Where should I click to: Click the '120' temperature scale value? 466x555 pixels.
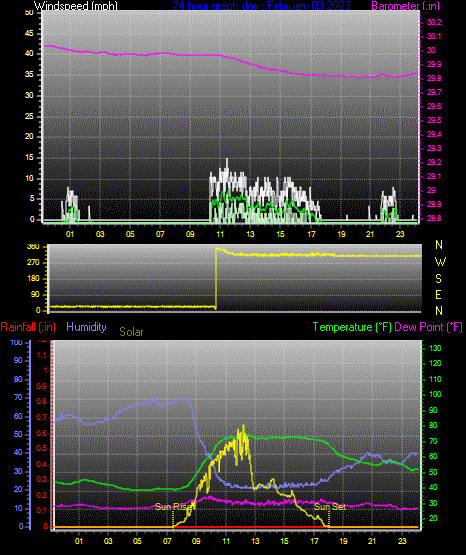coord(435,364)
